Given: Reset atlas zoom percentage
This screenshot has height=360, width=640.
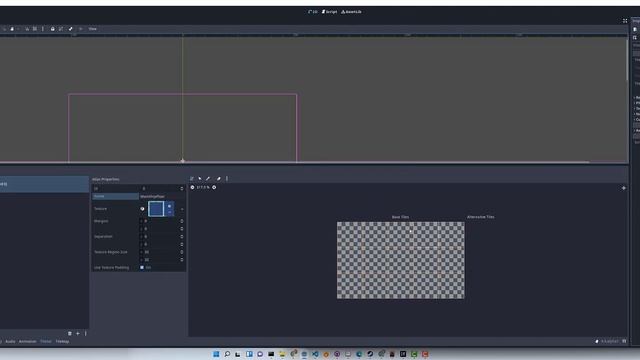Looking at the screenshot, I should 203,187.
